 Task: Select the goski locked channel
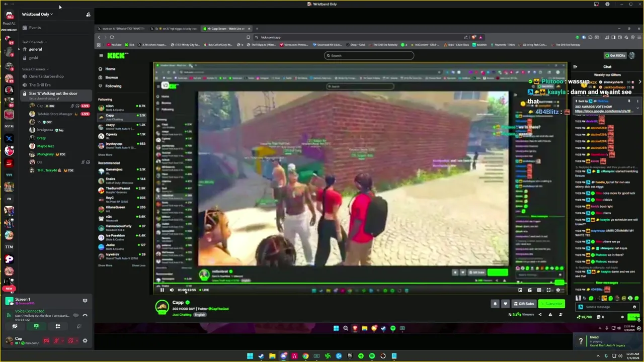[55, 58]
